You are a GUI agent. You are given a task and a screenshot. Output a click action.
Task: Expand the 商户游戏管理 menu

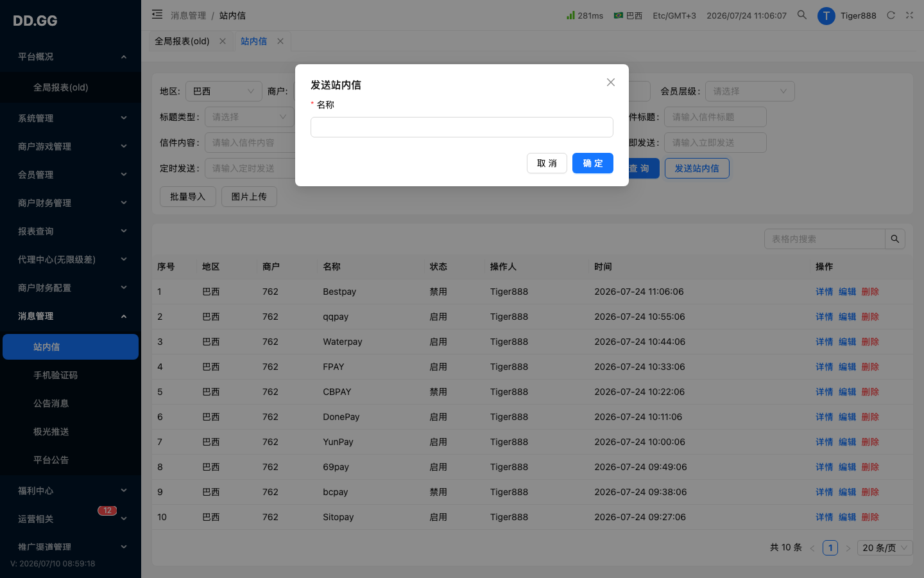pyautogui.click(x=71, y=146)
